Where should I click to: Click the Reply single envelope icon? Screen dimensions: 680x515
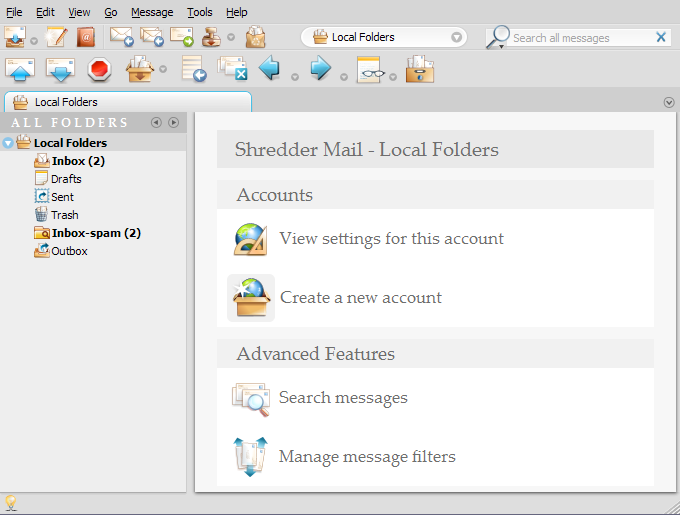coord(121,37)
